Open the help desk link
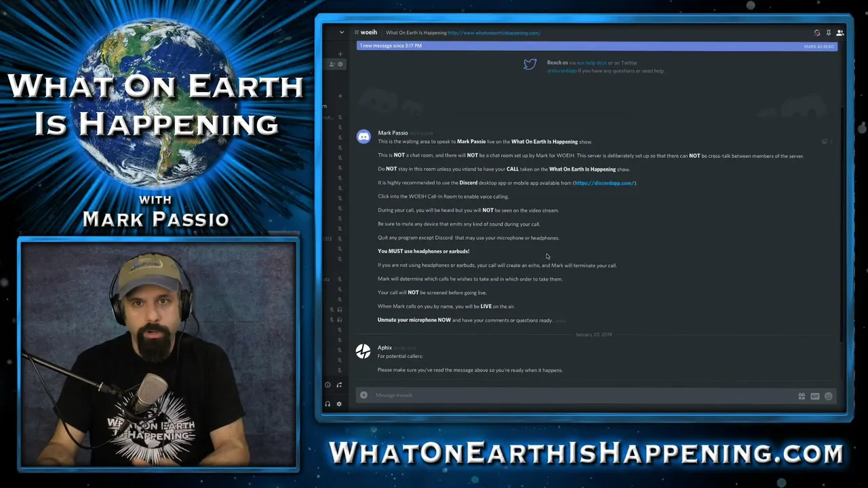868x488 pixels. [x=591, y=63]
